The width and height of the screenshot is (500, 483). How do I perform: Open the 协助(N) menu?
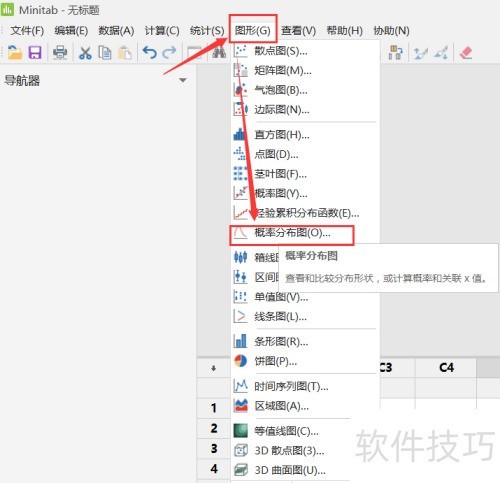click(x=391, y=31)
